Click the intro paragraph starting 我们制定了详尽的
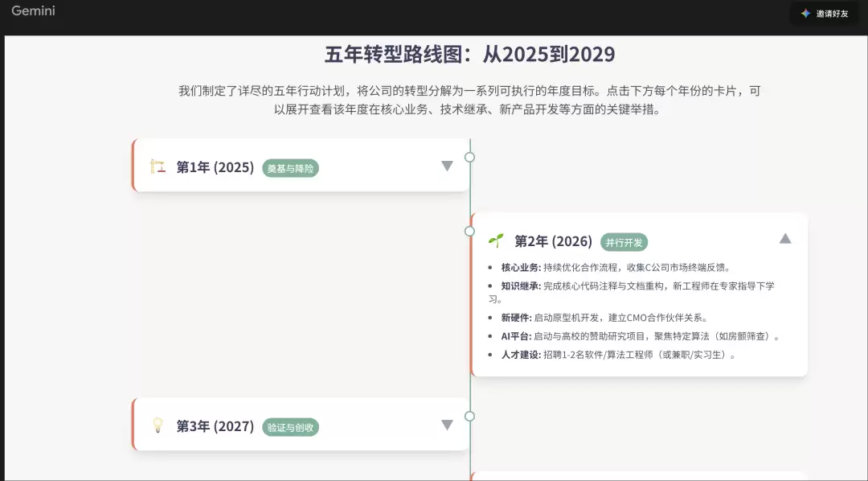868x481 pixels. (469, 101)
